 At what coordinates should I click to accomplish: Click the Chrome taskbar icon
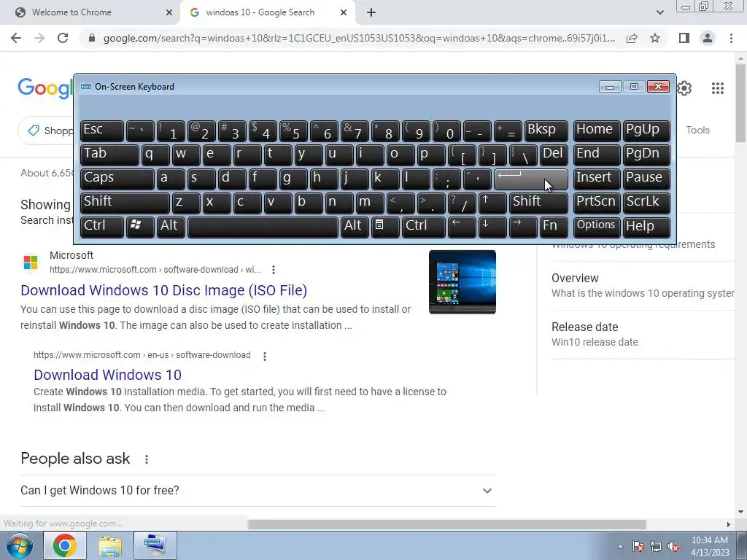click(x=65, y=545)
